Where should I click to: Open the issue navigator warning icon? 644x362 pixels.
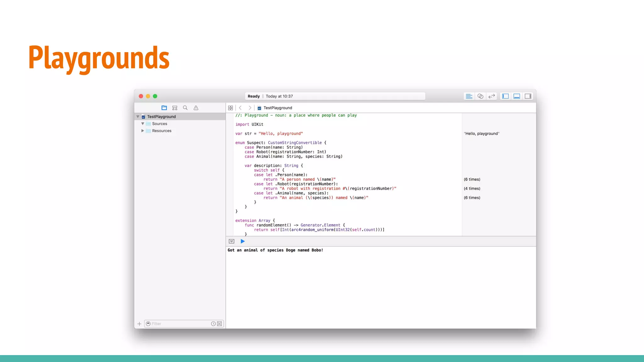pyautogui.click(x=196, y=108)
